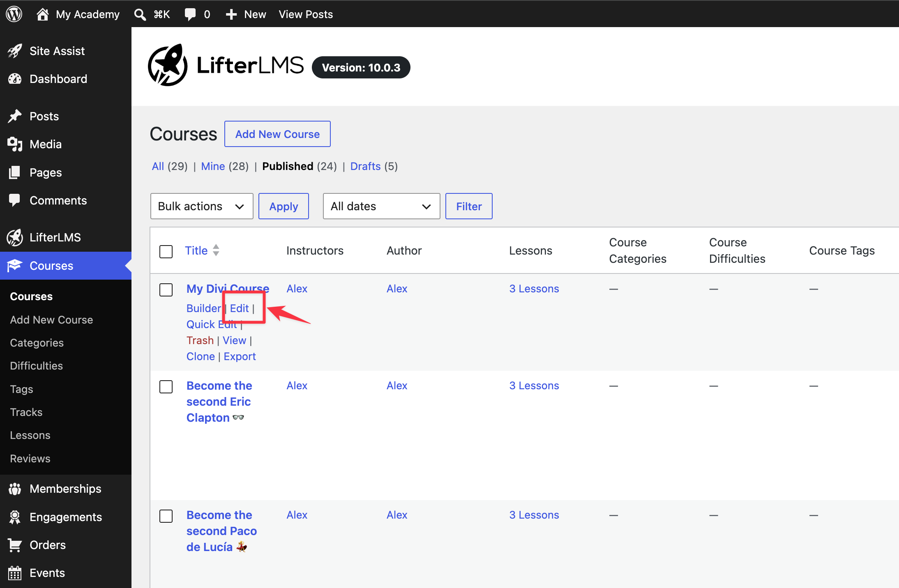Open the Memberships menu in sidebar
This screenshot has width=899, height=588.
coord(65,489)
